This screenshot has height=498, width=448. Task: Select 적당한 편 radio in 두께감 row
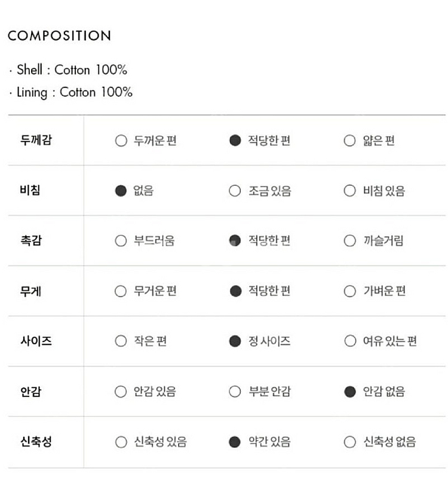click(x=235, y=141)
